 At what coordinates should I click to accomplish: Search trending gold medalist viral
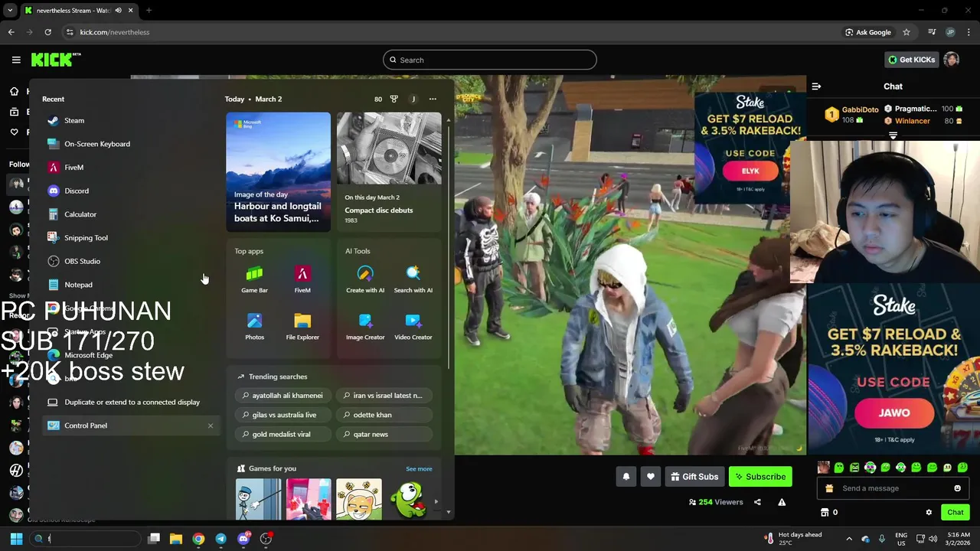282,434
